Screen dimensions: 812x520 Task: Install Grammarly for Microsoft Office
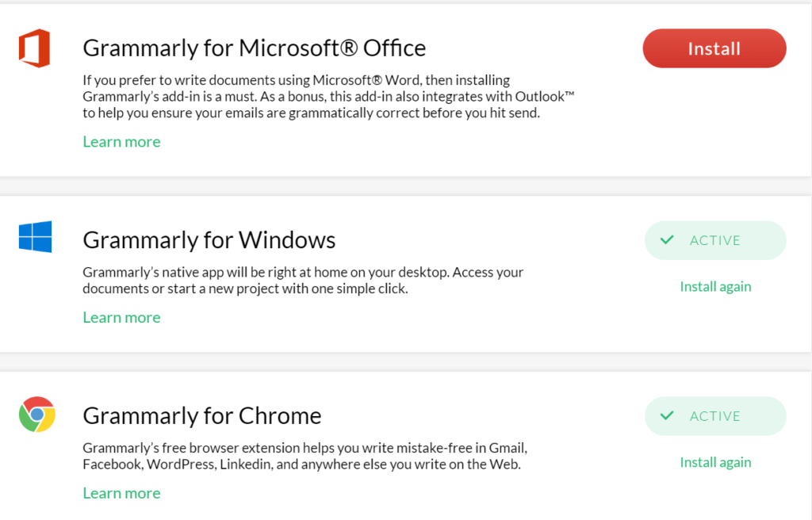tap(714, 48)
